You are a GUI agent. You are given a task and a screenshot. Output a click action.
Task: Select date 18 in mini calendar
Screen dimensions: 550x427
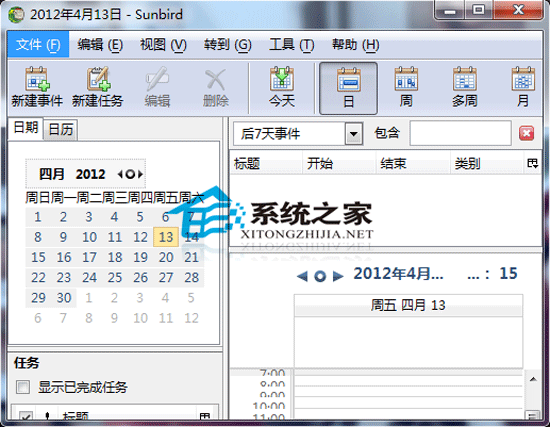[x=115, y=258]
